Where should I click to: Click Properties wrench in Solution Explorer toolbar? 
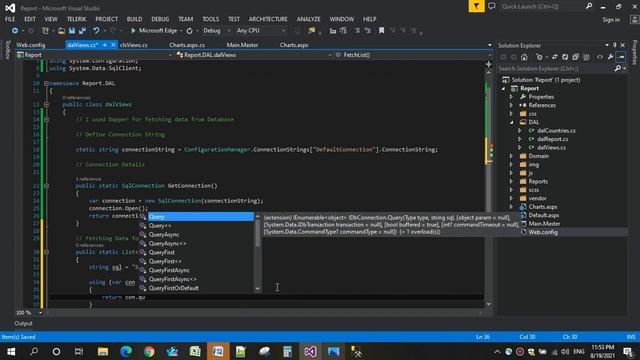(610, 57)
